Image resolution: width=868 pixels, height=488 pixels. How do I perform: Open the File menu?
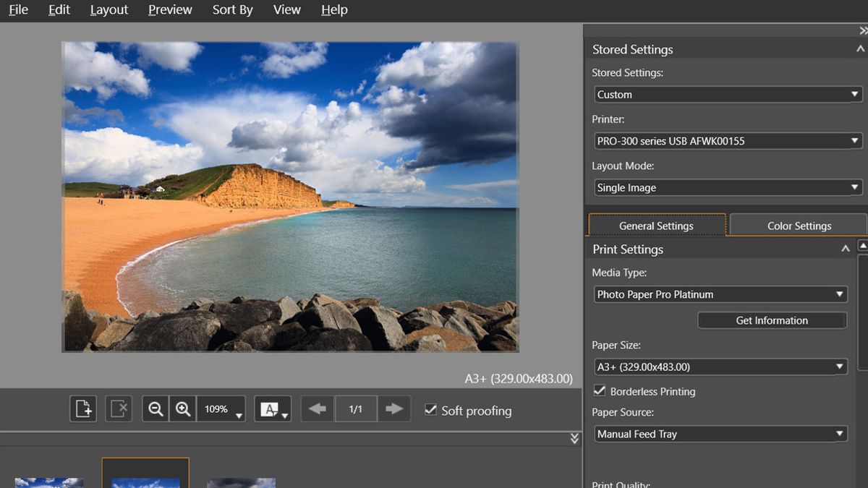18,10
